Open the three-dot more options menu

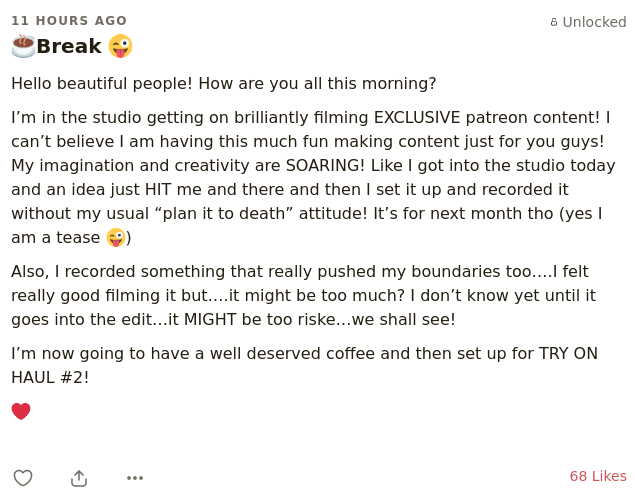coord(135,478)
